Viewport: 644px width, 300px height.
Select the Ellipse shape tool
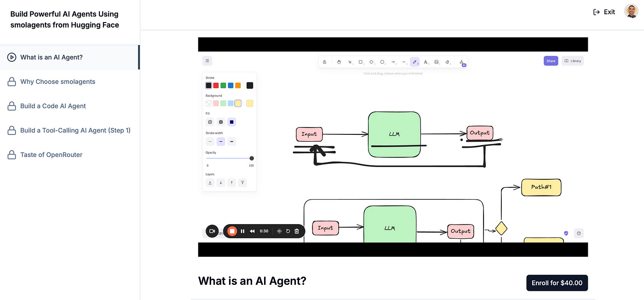(x=382, y=62)
